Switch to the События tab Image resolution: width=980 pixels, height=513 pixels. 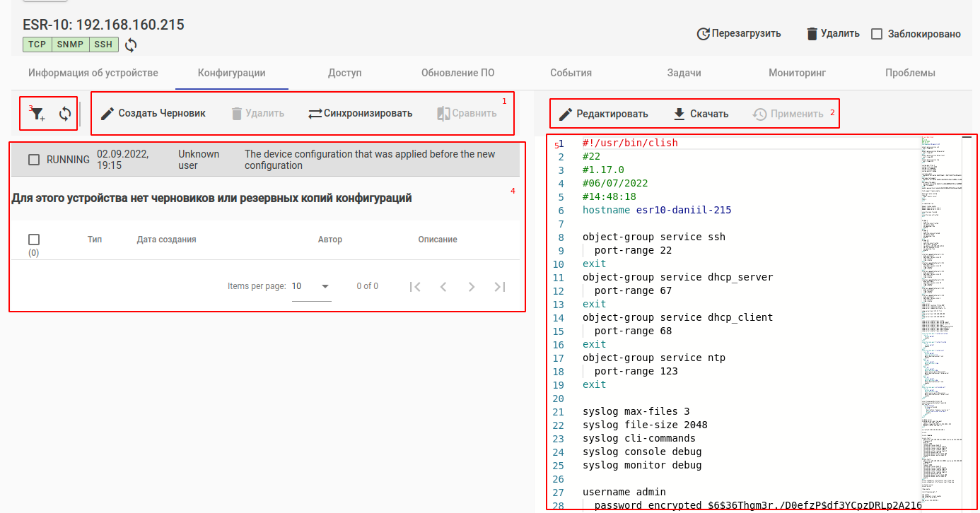pyautogui.click(x=571, y=73)
